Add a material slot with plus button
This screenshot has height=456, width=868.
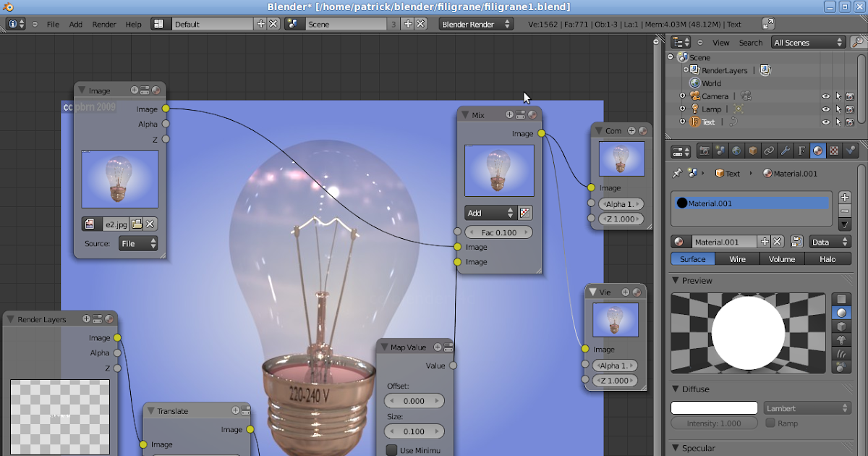coord(845,198)
